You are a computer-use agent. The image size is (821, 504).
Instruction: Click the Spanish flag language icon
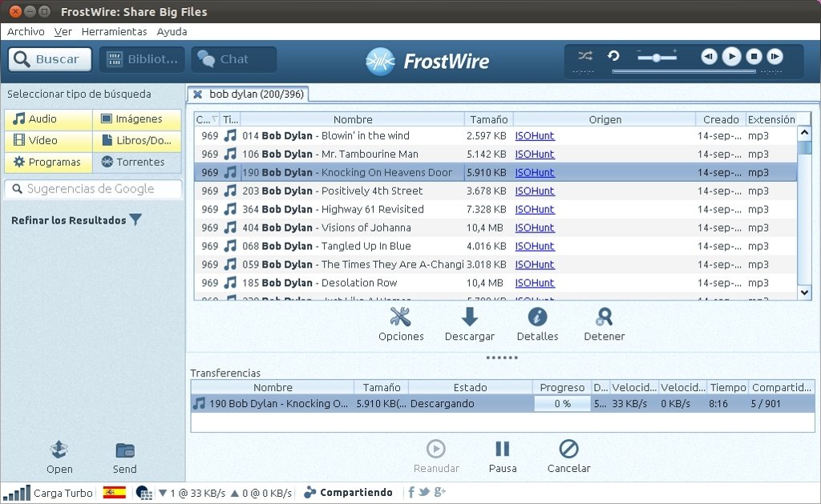pos(114,493)
